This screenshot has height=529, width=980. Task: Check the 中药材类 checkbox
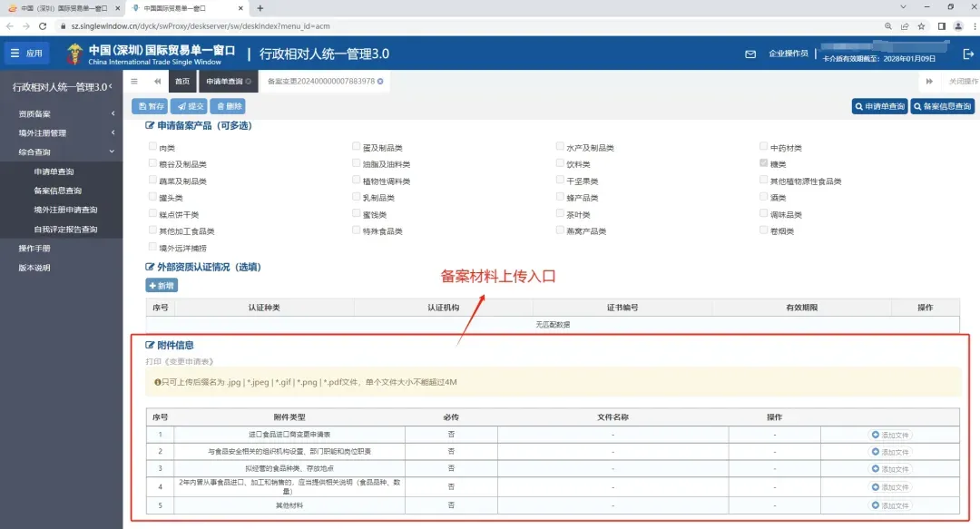[x=763, y=146]
